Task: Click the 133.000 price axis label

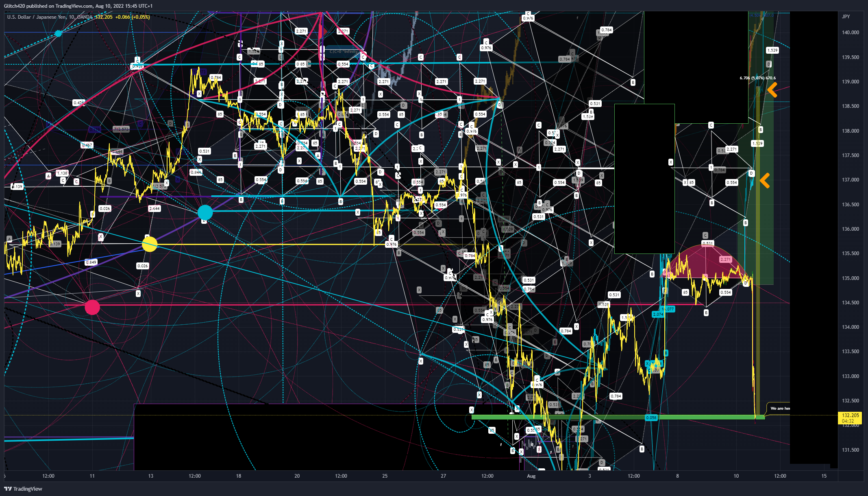Action: point(851,376)
